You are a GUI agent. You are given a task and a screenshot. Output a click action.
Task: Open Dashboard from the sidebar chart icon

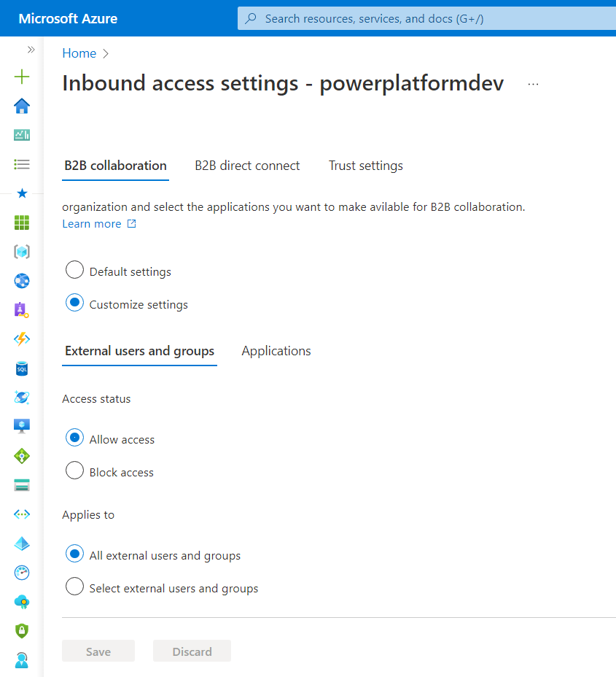tap(22, 135)
